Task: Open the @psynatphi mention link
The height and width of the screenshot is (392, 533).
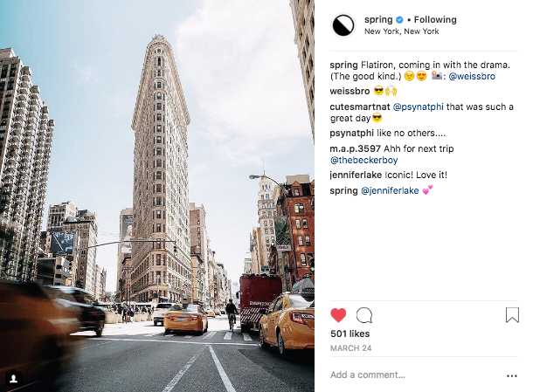Action: [x=419, y=107]
